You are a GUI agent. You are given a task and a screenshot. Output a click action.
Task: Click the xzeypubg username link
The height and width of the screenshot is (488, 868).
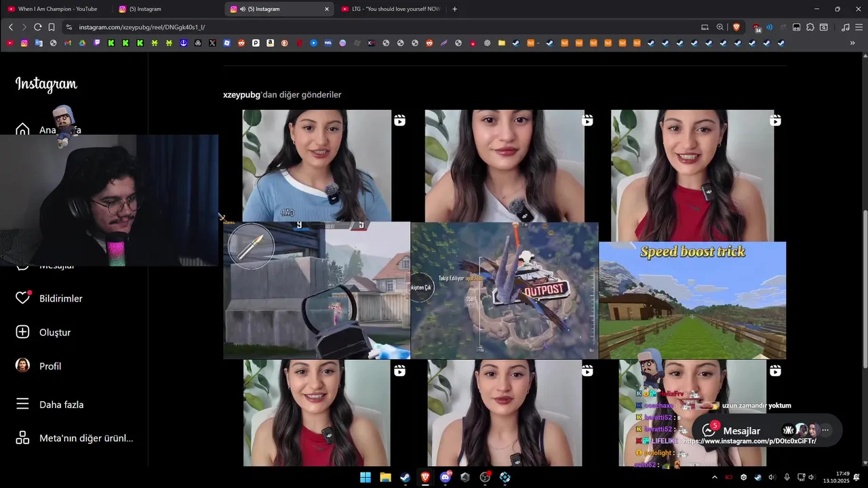coord(241,95)
